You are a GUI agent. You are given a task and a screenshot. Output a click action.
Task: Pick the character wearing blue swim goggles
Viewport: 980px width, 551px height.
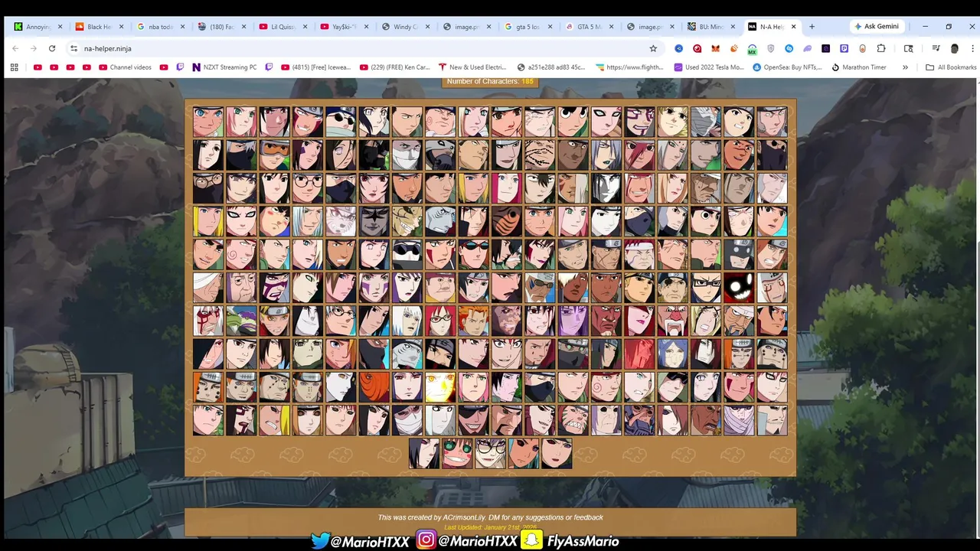pyautogui.click(x=474, y=255)
